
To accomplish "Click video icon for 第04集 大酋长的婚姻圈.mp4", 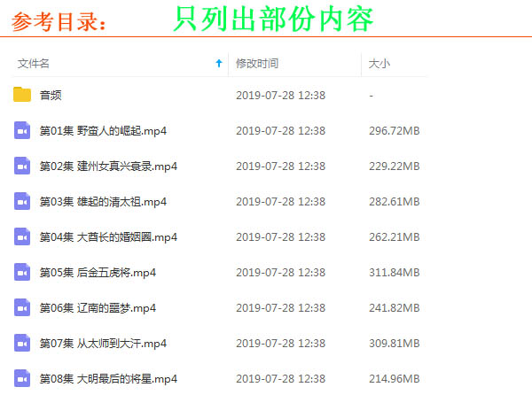I will pos(22,236).
